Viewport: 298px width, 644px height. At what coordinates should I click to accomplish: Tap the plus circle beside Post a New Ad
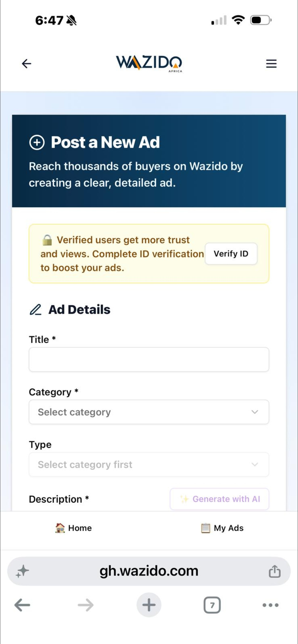(37, 143)
